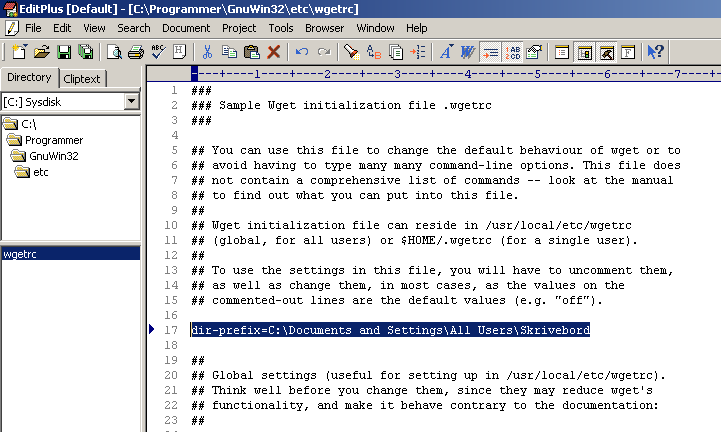Screen dimensions: 721x432
Task: Open Find with the flashlight icon
Action: coord(352,52)
